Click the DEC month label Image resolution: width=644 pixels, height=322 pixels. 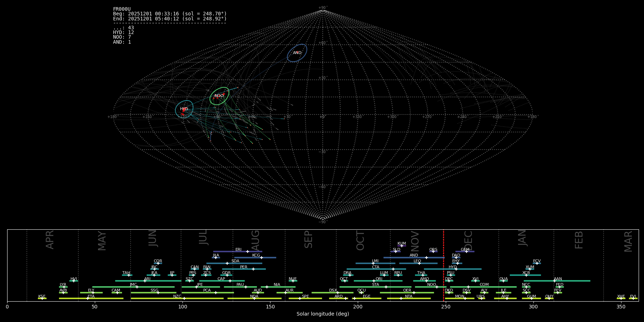tap(468, 241)
